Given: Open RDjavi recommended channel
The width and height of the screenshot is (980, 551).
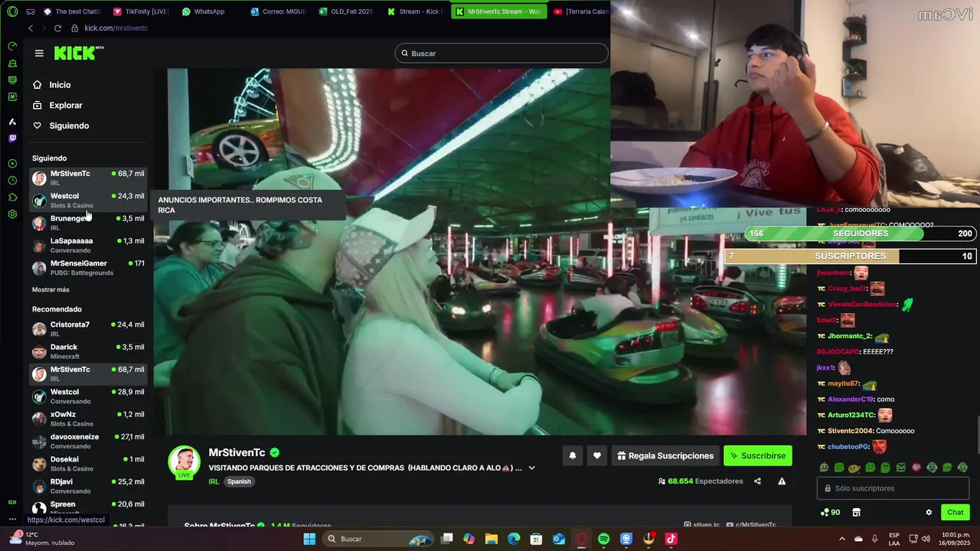Looking at the screenshot, I should (87, 486).
